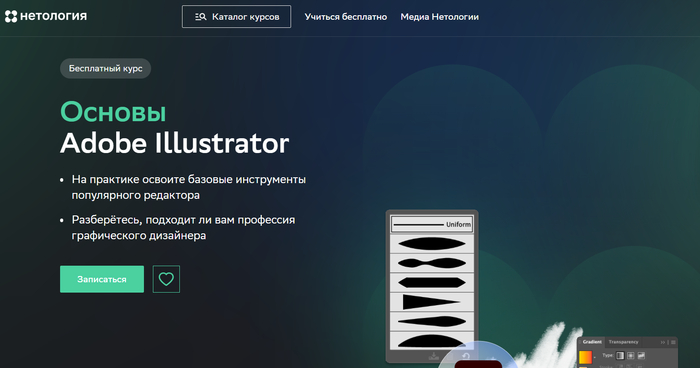Select the double-bulge width profile in illustration
Viewport: 700px width, 368px height.
click(x=432, y=263)
